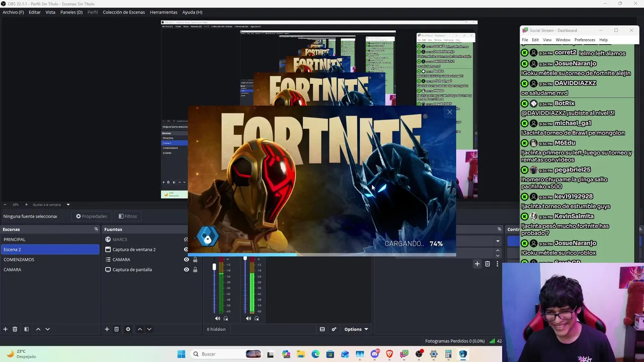Expand the scene transition type dropdown
Image resolution: width=644 pixels, height=362 pixels.
(498, 241)
